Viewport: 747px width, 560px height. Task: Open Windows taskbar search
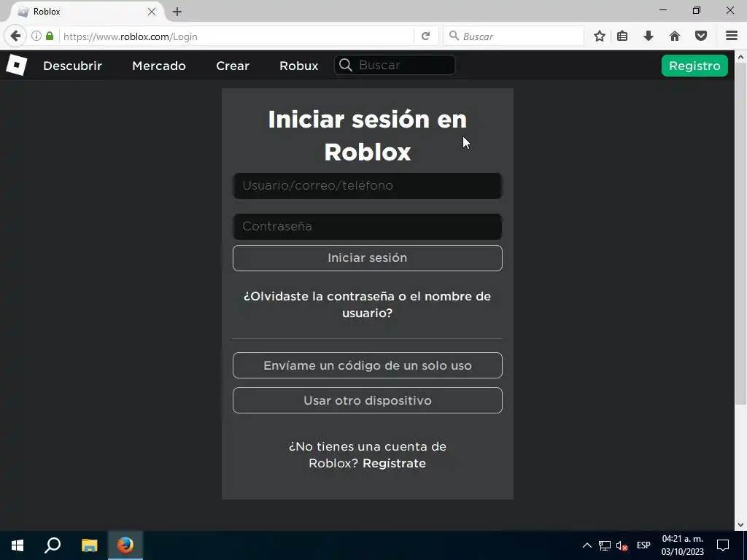click(53, 545)
